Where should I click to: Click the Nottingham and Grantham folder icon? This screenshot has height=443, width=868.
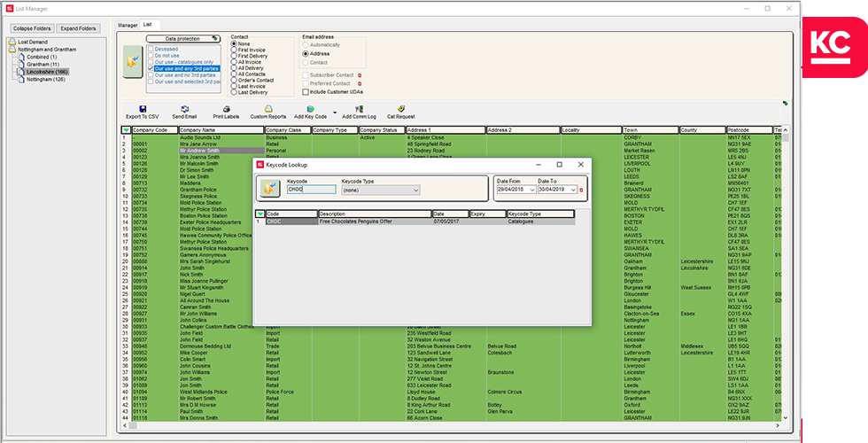point(12,50)
